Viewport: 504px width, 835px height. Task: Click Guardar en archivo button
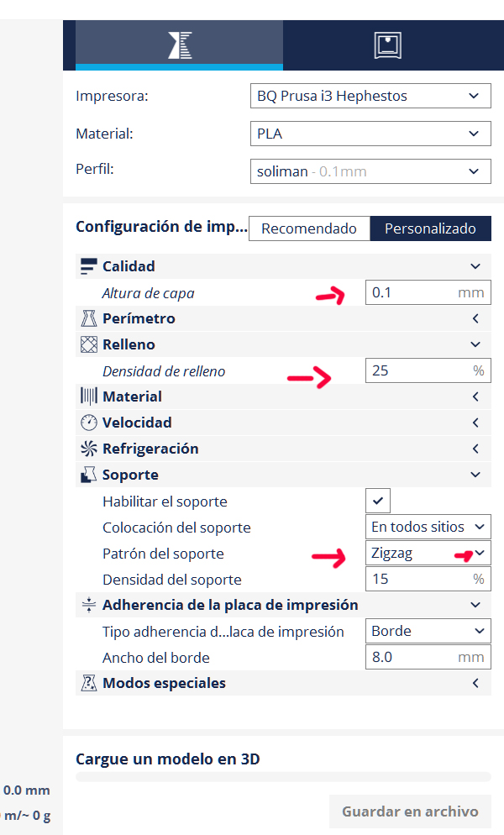pyautogui.click(x=410, y=811)
